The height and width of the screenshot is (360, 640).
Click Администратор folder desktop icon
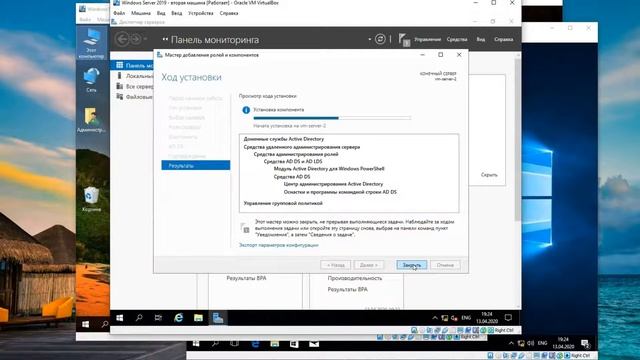(x=91, y=120)
